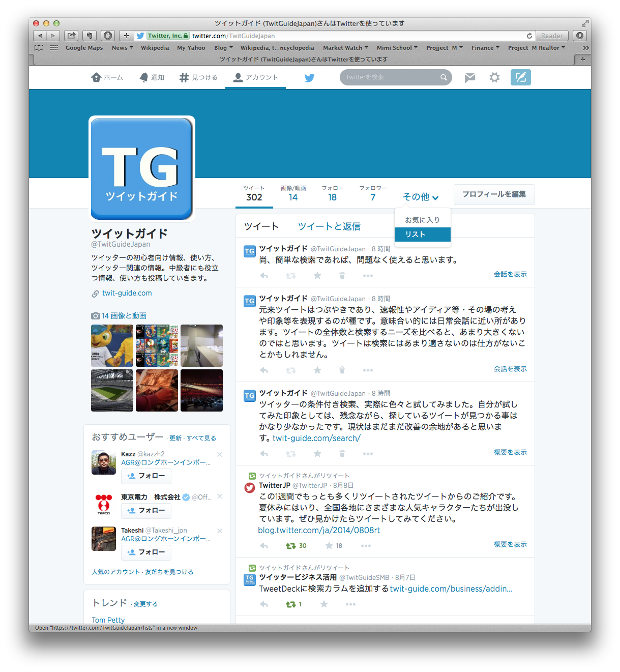The image size is (620, 672).
Task: Click the Twitter bird logo in the nav bar
Action: [309, 78]
